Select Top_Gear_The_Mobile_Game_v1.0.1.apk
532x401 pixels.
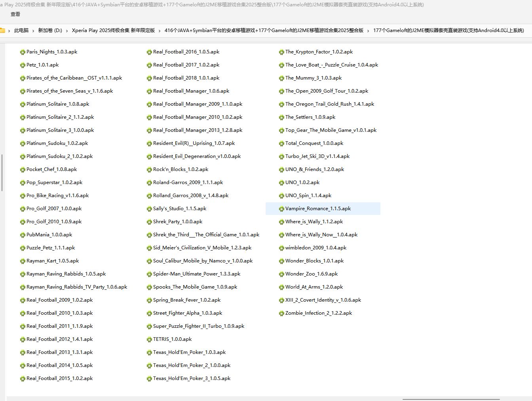pos(328,130)
